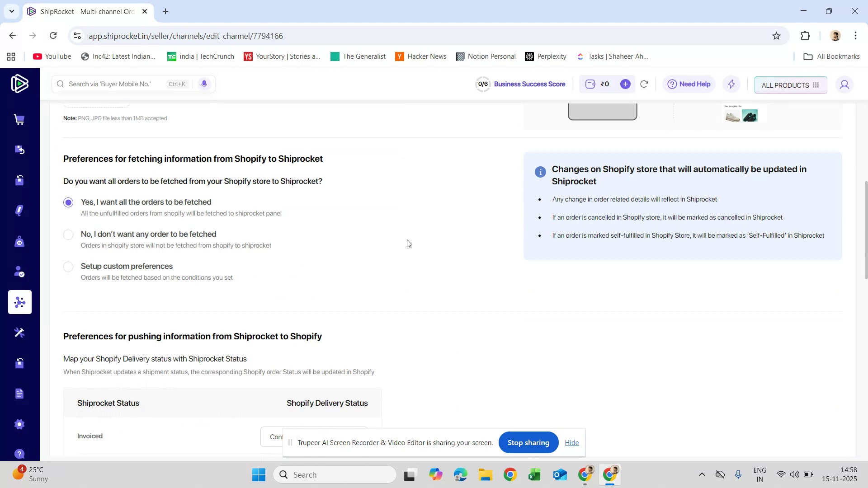Click the lightning bolt icon near Need Help

click(731, 84)
